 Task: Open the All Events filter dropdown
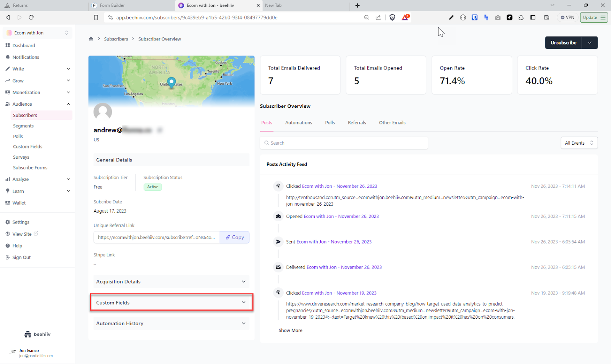579,143
